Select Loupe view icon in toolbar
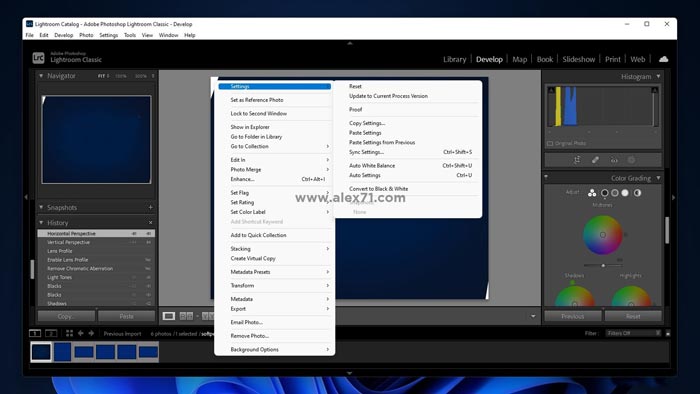Viewport: 700px width, 394px height. tap(169, 316)
